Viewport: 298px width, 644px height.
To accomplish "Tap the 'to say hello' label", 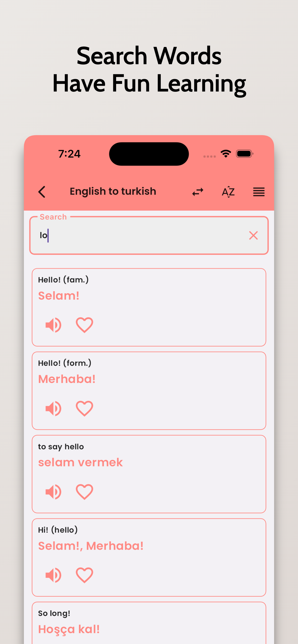I will point(61,447).
